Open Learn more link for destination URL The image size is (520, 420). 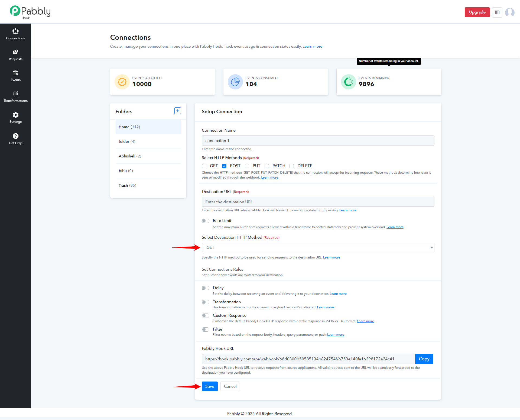coord(348,211)
